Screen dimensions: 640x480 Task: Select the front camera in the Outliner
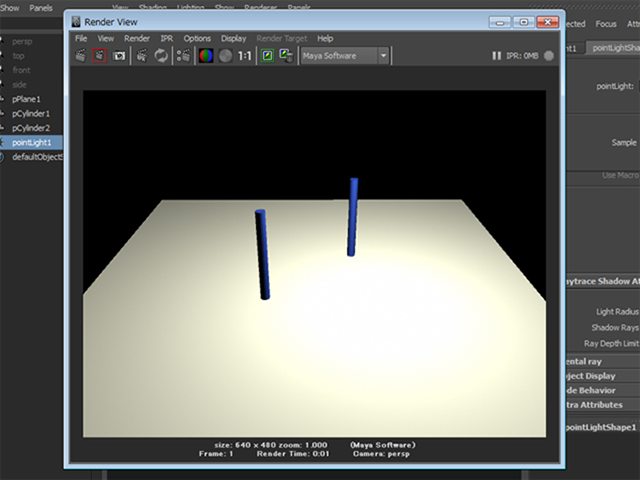point(21,70)
